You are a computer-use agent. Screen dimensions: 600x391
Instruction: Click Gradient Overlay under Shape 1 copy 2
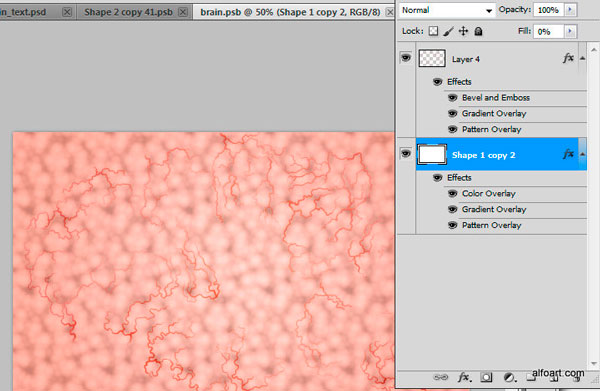494,210
